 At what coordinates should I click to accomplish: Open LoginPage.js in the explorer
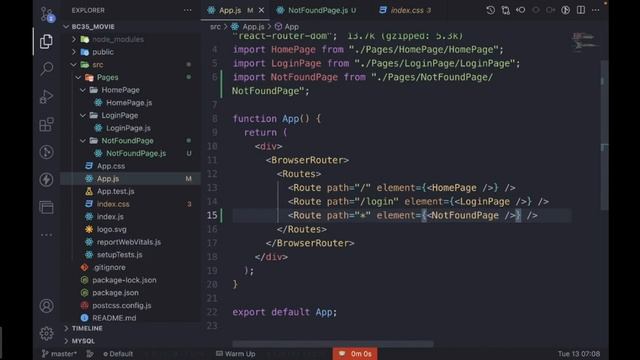[x=128, y=128]
